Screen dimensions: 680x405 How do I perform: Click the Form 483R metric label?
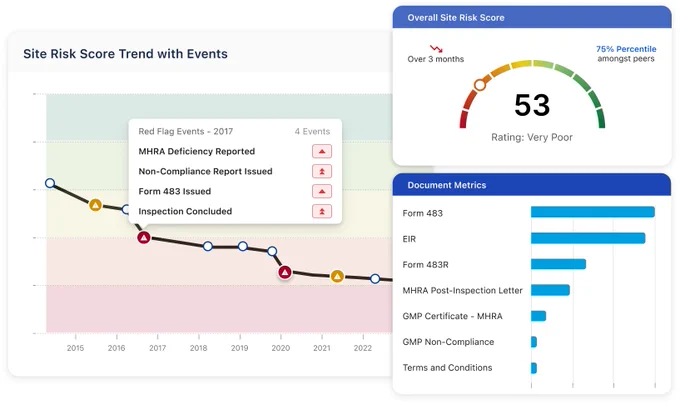coord(425,265)
